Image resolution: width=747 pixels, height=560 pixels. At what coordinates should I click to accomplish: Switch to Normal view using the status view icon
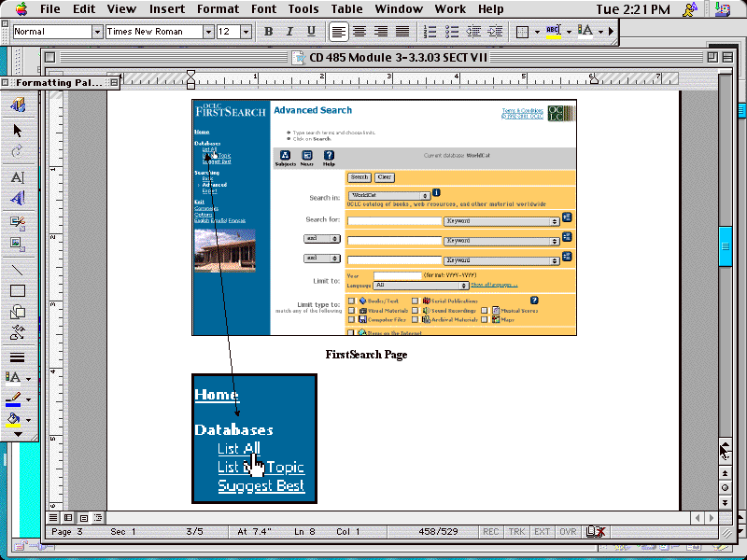click(53, 518)
